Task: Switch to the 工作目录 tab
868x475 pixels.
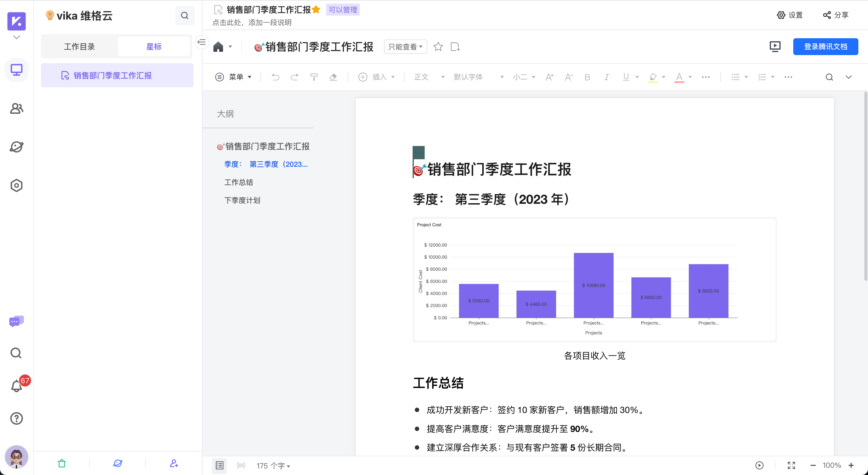Action: (x=80, y=46)
